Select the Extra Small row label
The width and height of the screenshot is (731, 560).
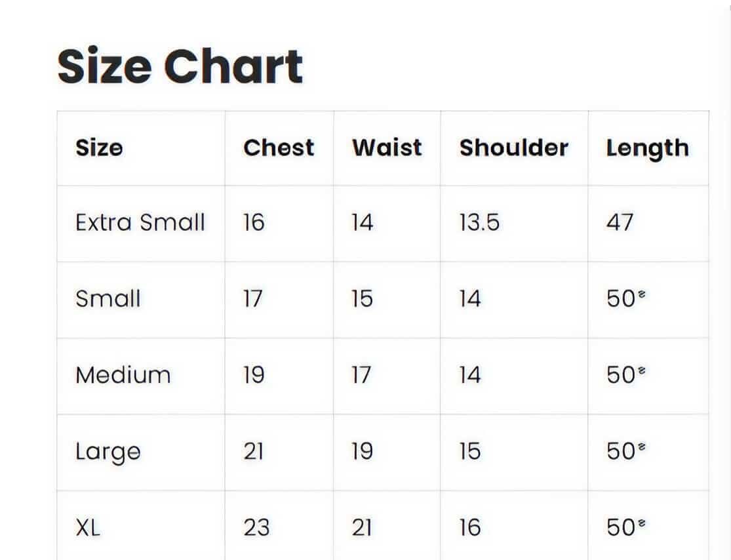point(140,223)
